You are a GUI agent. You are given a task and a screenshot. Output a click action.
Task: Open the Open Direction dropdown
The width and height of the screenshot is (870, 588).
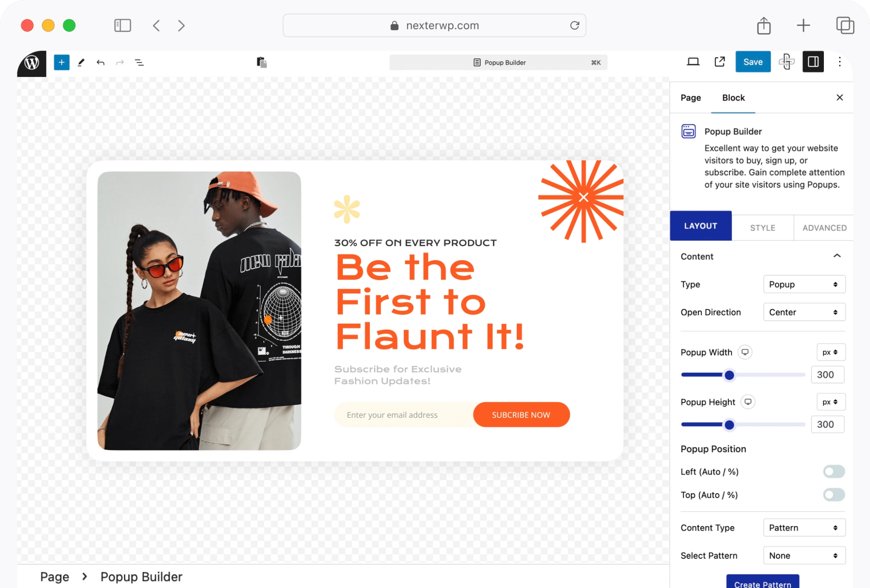(x=804, y=312)
